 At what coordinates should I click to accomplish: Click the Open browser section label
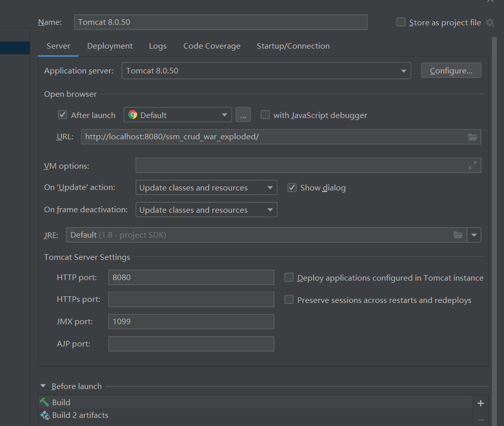pos(70,94)
